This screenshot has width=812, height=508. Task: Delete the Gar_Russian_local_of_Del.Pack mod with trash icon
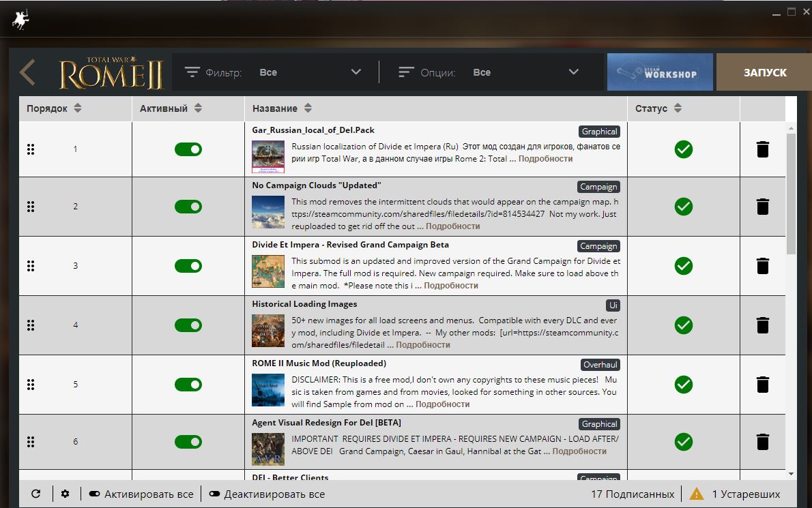(763, 149)
